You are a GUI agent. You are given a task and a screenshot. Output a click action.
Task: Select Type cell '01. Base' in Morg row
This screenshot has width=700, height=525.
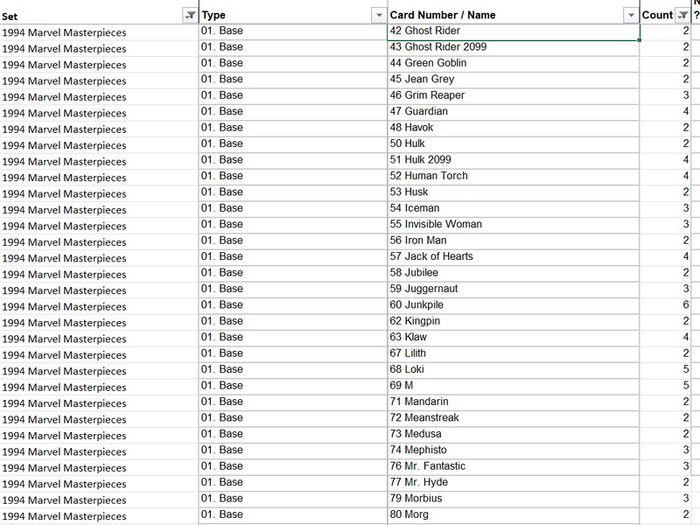point(293,514)
